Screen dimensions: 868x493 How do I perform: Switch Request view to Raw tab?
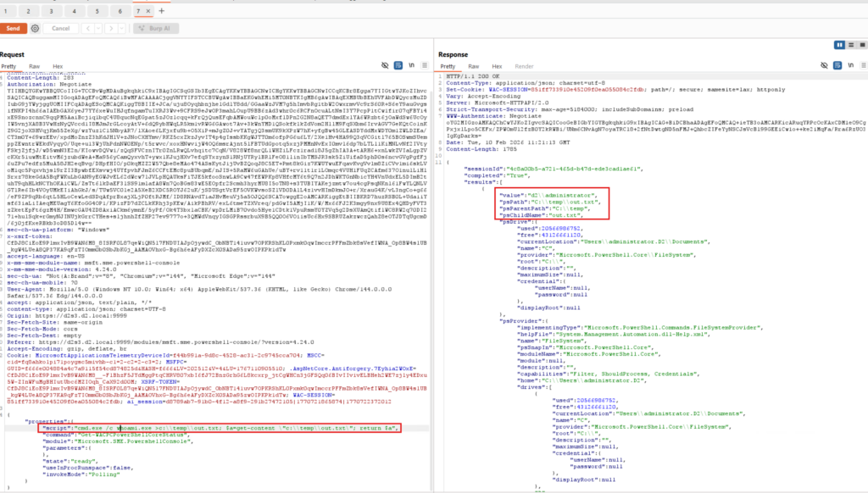pyautogui.click(x=34, y=65)
